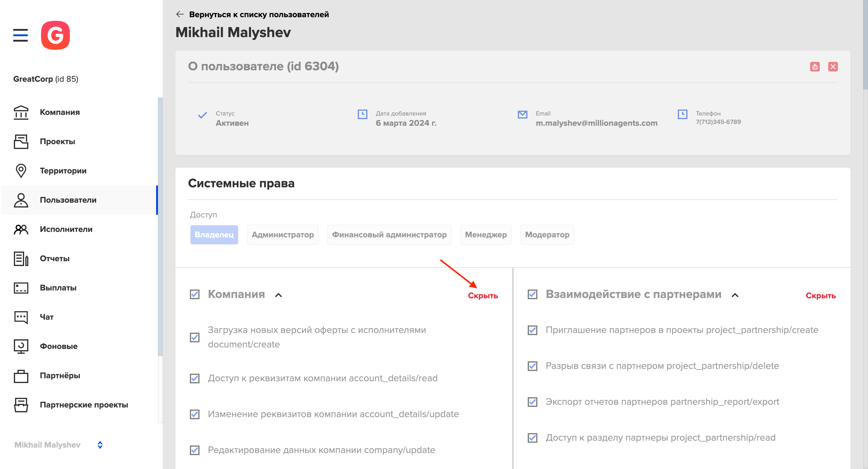Click the Территории map pin icon
This screenshot has height=469, width=868.
[x=21, y=171]
